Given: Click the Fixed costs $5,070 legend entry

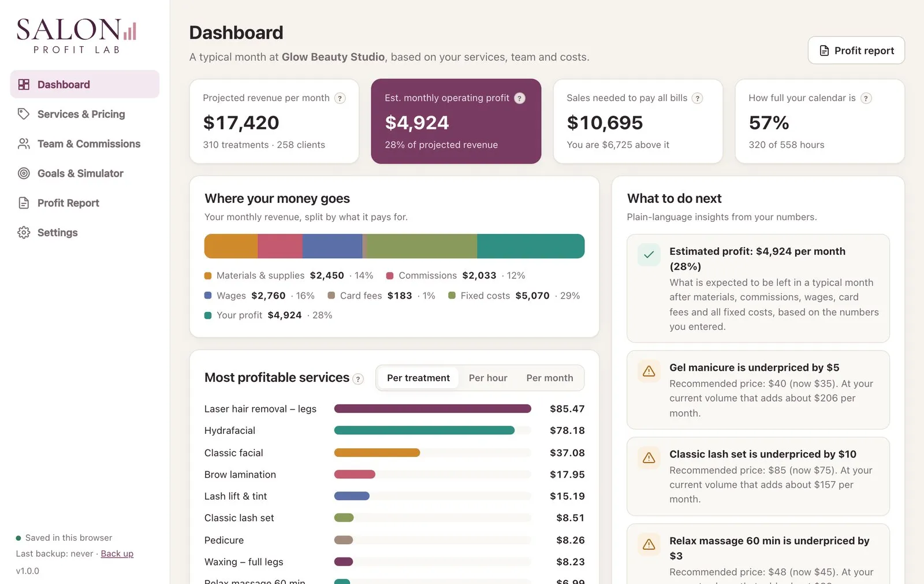Looking at the screenshot, I should [x=514, y=296].
